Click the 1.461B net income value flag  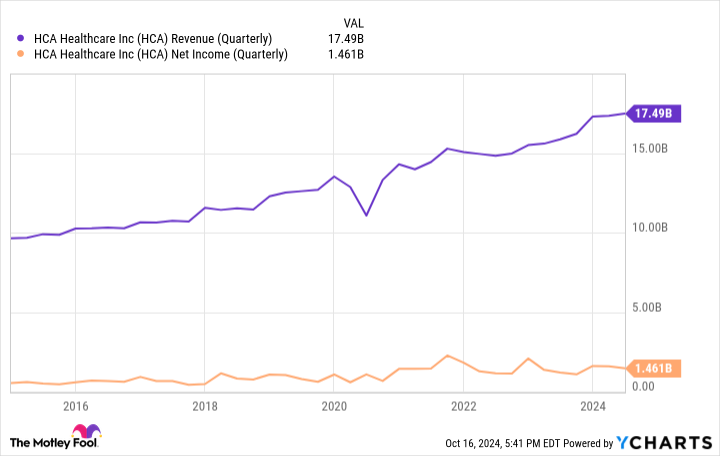point(655,368)
